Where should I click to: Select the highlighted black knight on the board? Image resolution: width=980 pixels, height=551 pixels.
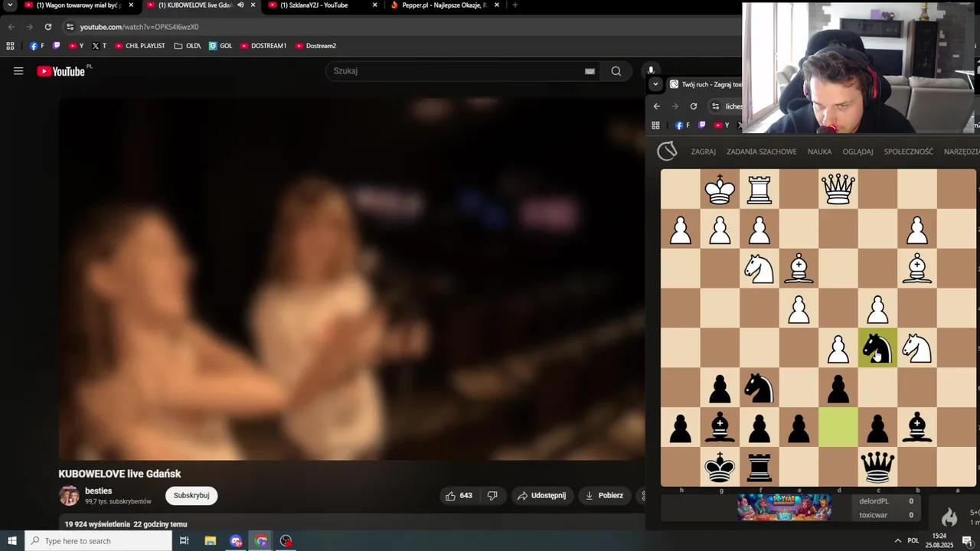[x=877, y=348]
